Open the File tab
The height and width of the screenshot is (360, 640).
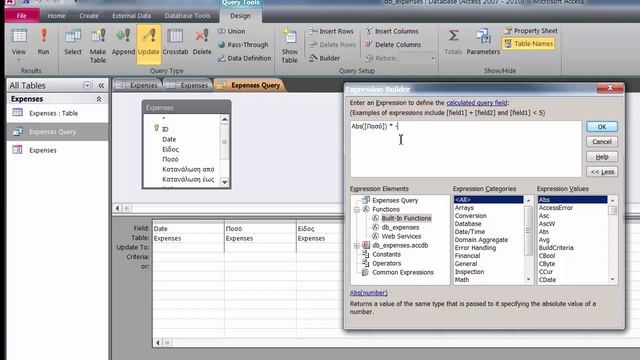[x=22, y=16]
